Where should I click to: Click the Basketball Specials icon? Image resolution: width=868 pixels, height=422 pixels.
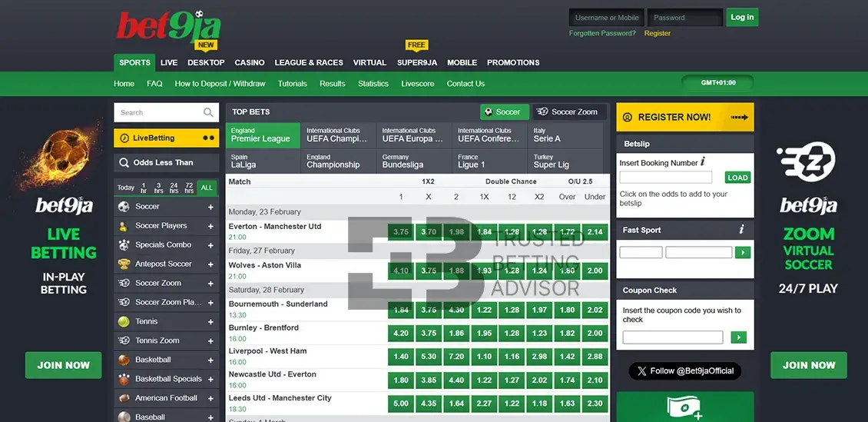(x=124, y=380)
